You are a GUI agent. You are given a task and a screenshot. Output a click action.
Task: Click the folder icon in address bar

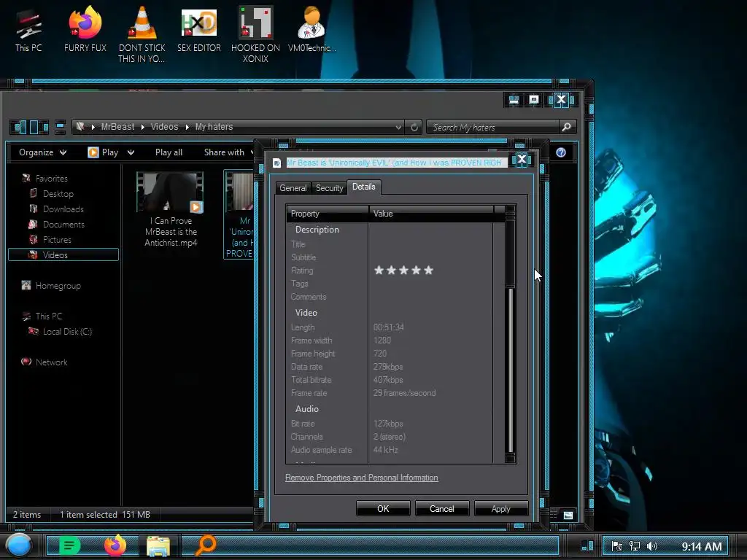(80, 127)
